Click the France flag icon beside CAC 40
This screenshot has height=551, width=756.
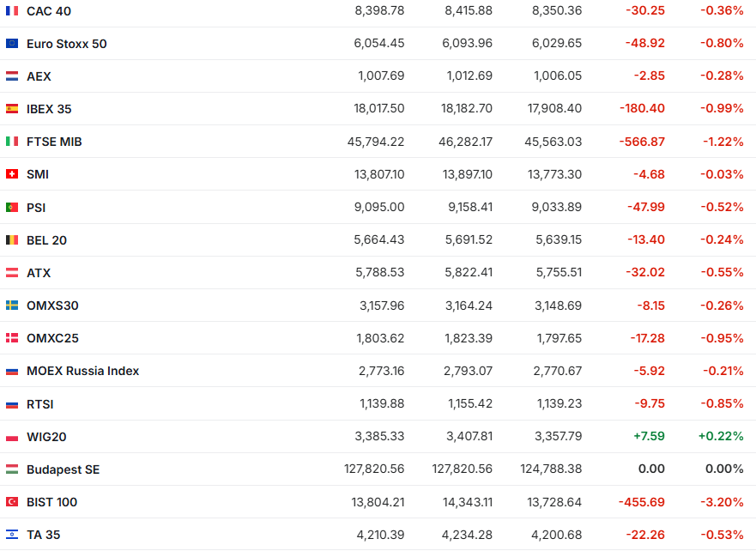click(12, 11)
